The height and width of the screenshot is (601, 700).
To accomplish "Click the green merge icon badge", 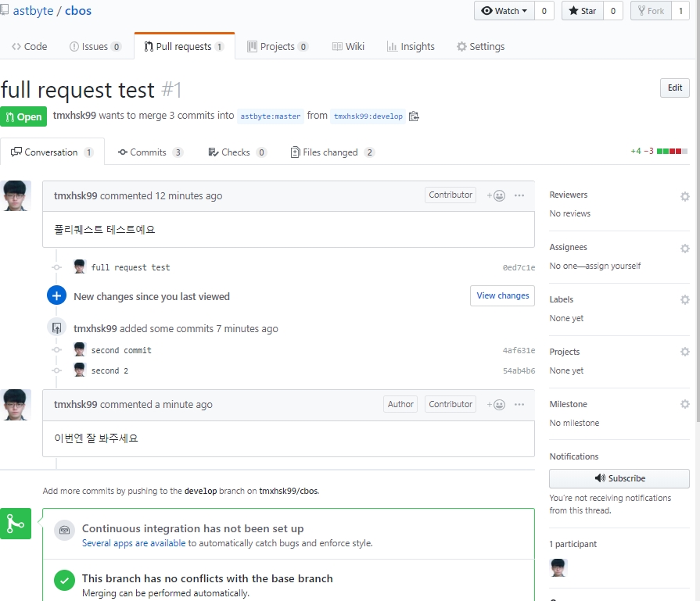I will pyautogui.click(x=16, y=524).
